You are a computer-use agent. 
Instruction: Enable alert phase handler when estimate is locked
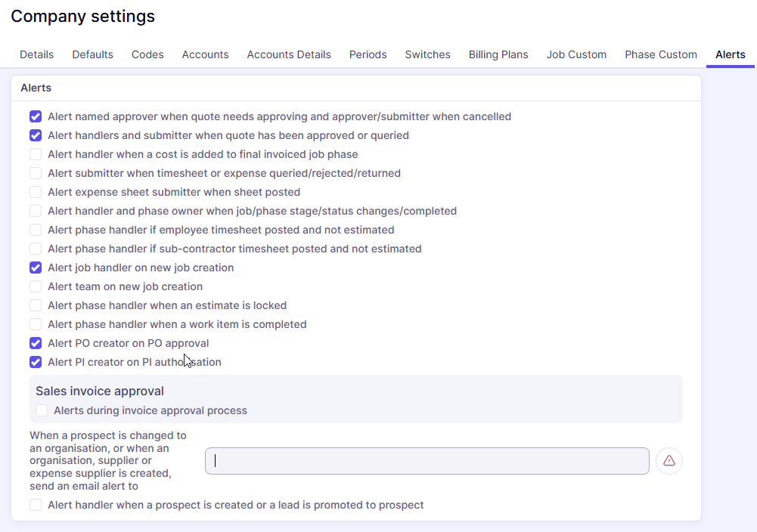coord(36,305)
